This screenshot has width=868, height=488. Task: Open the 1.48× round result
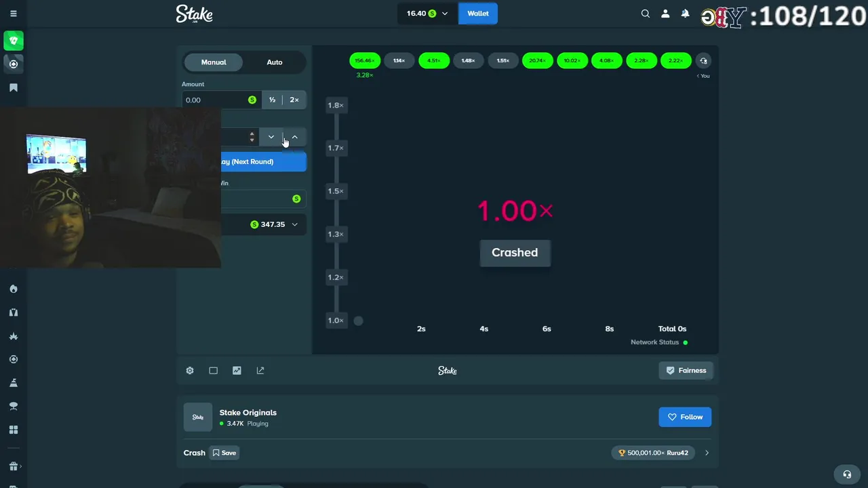[469, 61]
